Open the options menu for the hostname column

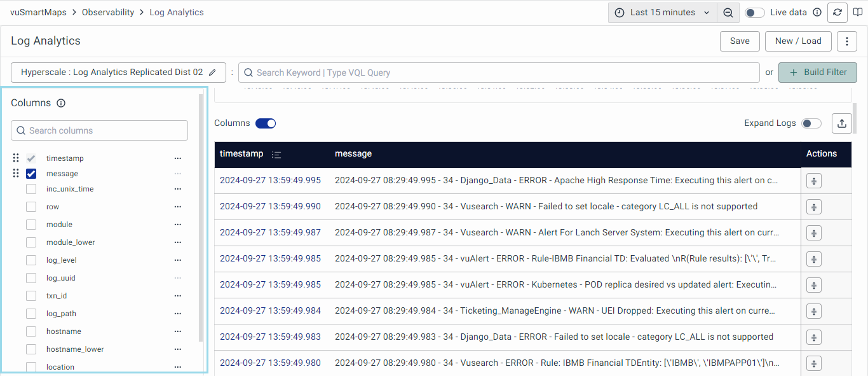(x=178, y=331)
